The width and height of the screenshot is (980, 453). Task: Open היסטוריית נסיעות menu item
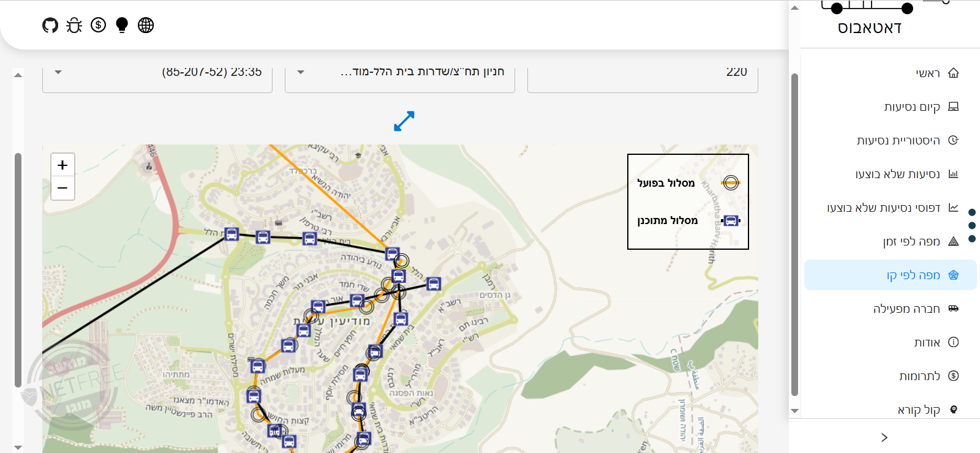(898, 141)
